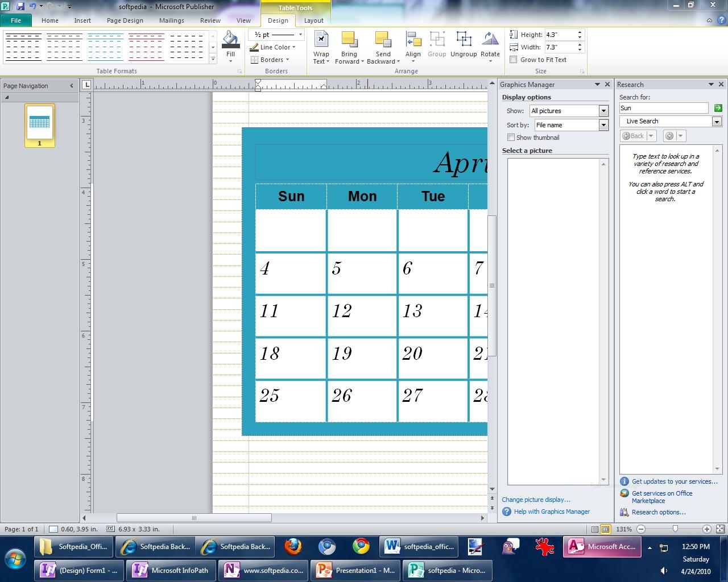Click Send Backward icon
The width and height of the screenshot is (728, 582).
[x=383, y=48]
